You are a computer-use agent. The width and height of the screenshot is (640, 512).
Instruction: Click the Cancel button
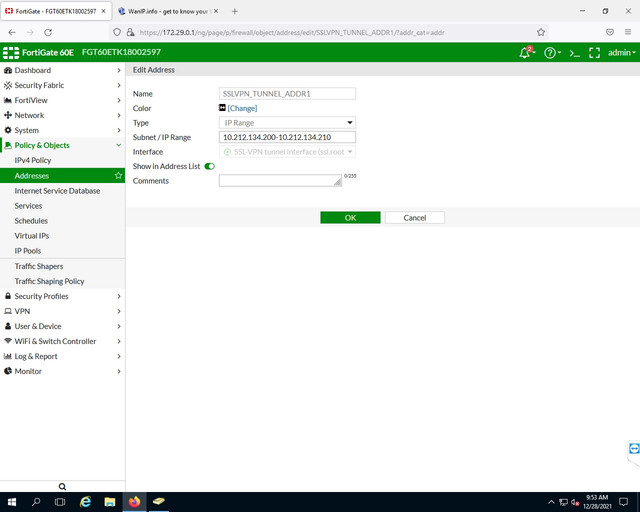(x=415, y=218)
